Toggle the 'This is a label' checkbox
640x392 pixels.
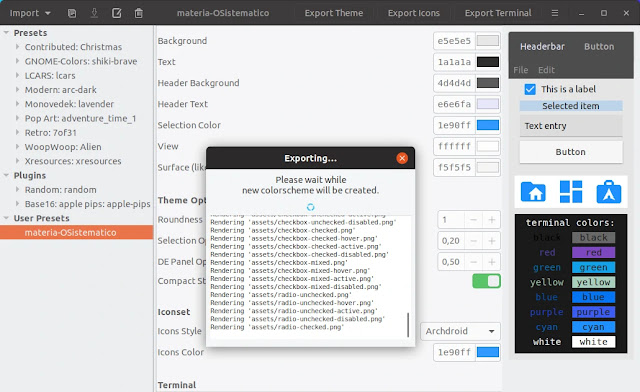click(x=530, y=89)
